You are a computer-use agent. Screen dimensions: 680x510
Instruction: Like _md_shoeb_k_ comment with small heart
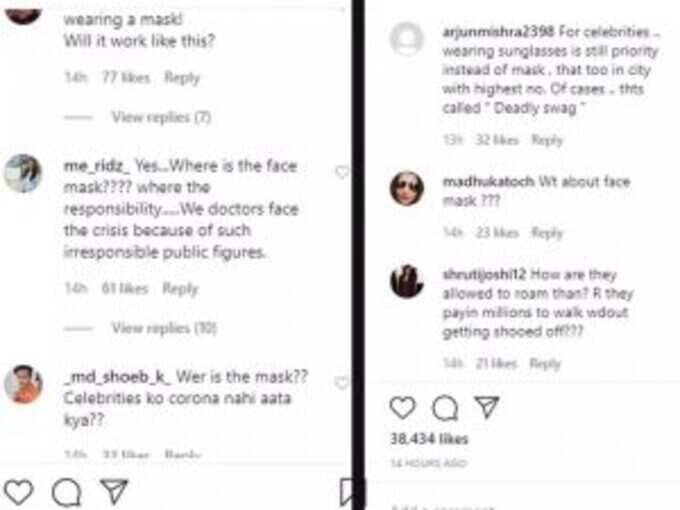tap(342, 382)
